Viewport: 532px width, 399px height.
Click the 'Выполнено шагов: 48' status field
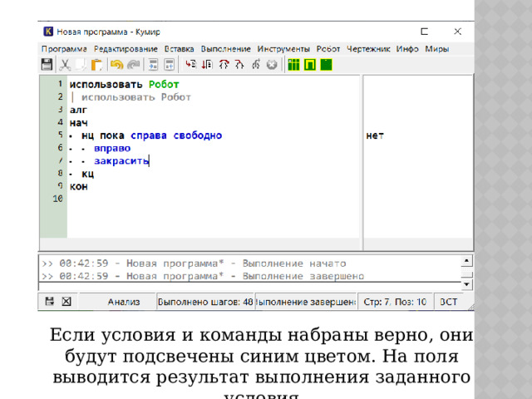click(205, 302)
